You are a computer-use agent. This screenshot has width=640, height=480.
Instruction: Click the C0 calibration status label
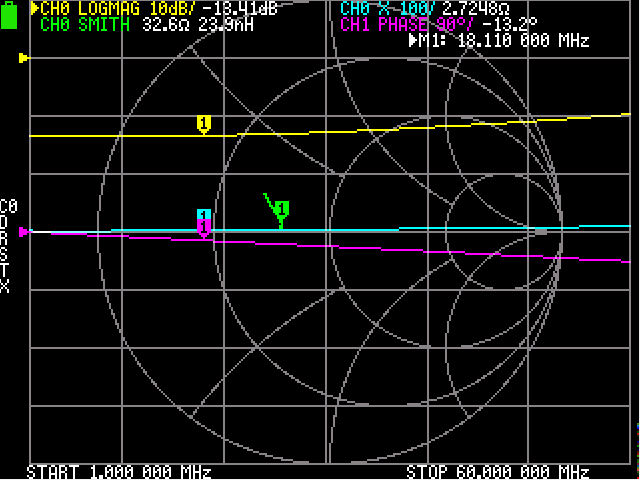(8, 206)
